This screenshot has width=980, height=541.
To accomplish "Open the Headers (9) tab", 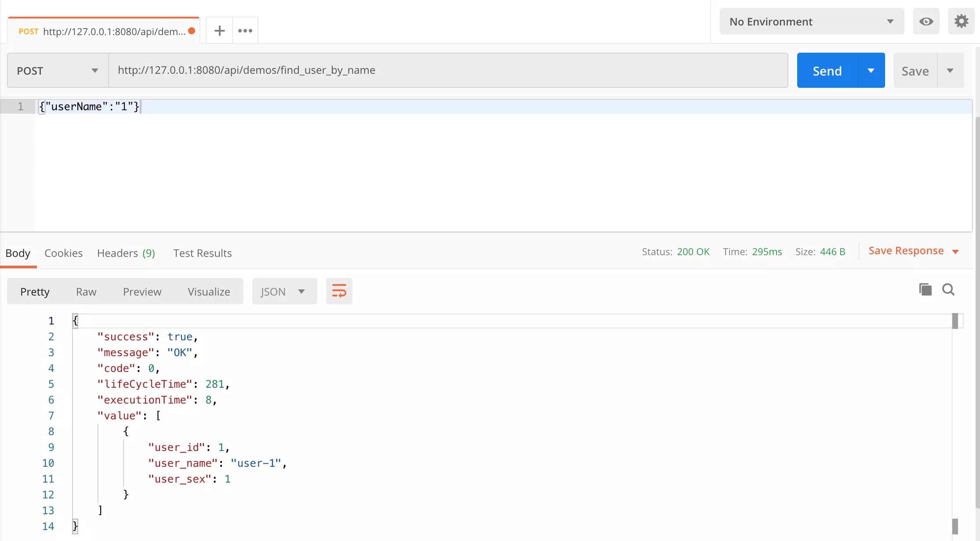I will [126, 253].
